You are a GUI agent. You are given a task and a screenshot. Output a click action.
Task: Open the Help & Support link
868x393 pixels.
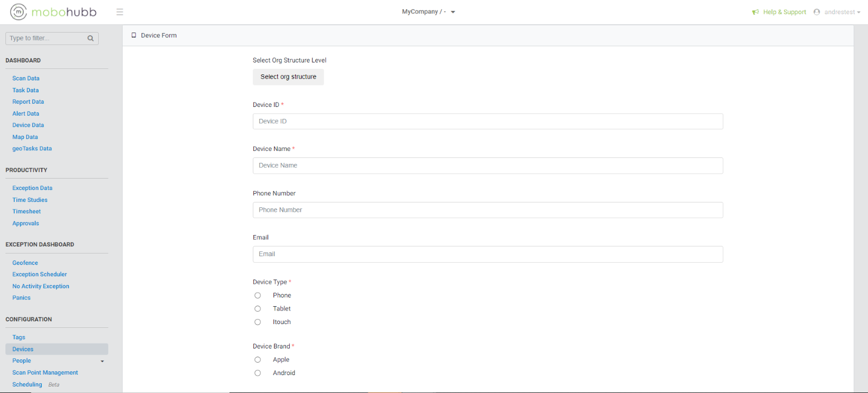(x=784, y=12)
